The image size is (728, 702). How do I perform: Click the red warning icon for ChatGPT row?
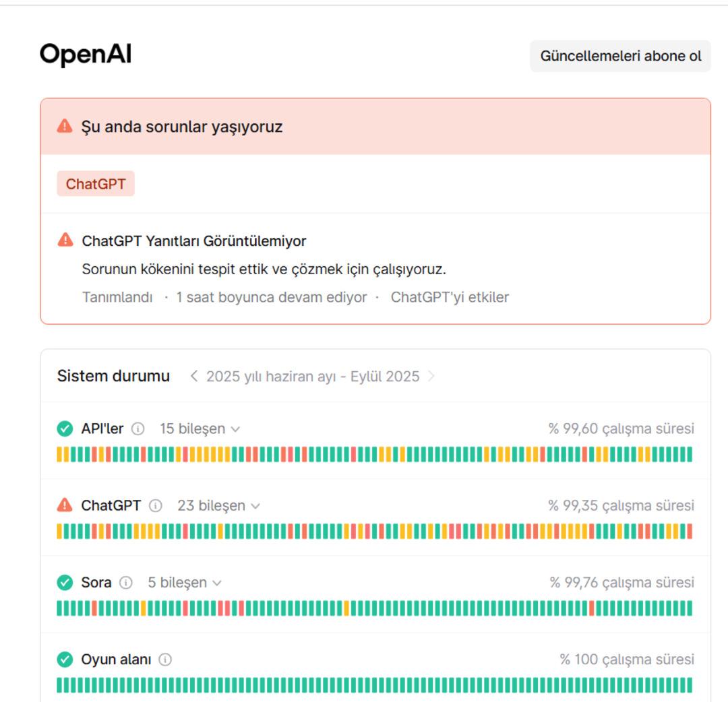click(65, 505)
